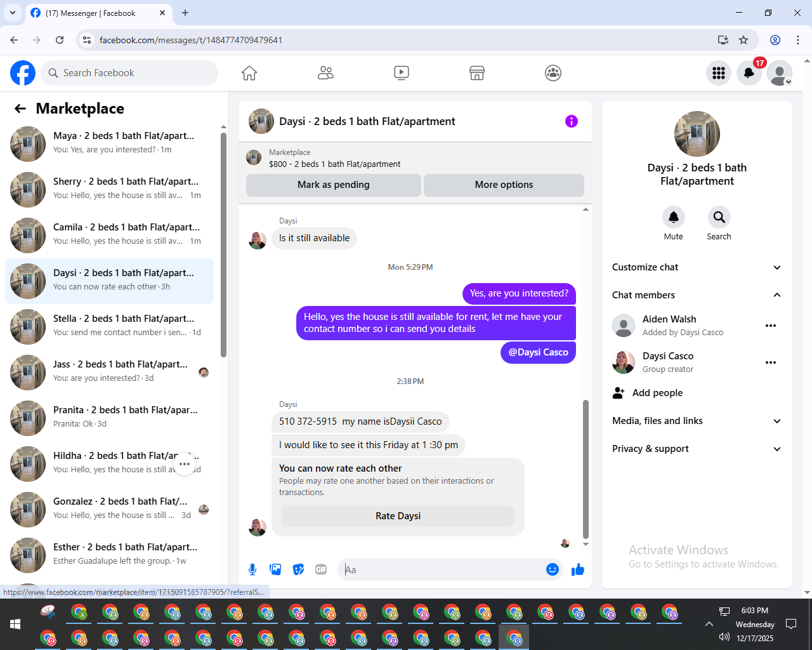Open the account profile avatar menu
This screenshot has height=650, width=812.
780,73
